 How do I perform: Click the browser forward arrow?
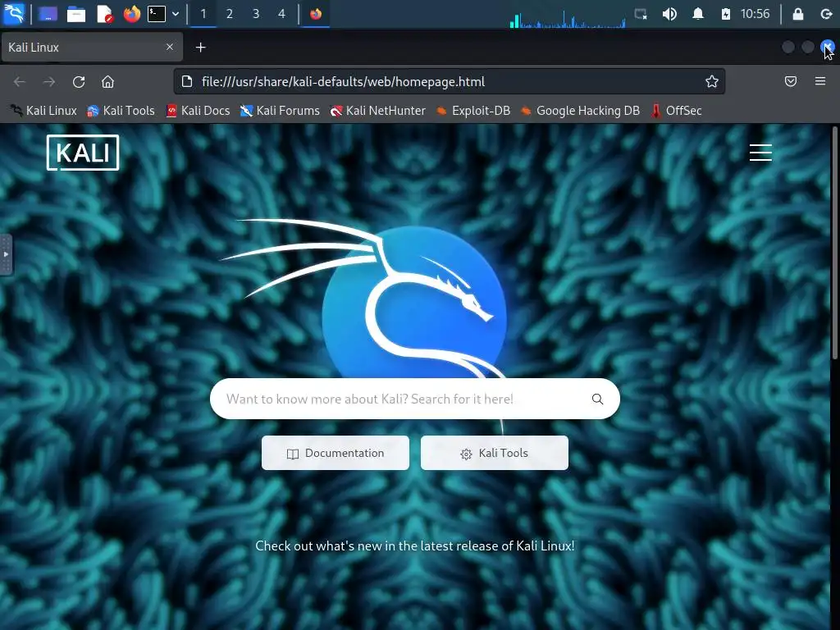pyautogui.click(x=48, y=81)
